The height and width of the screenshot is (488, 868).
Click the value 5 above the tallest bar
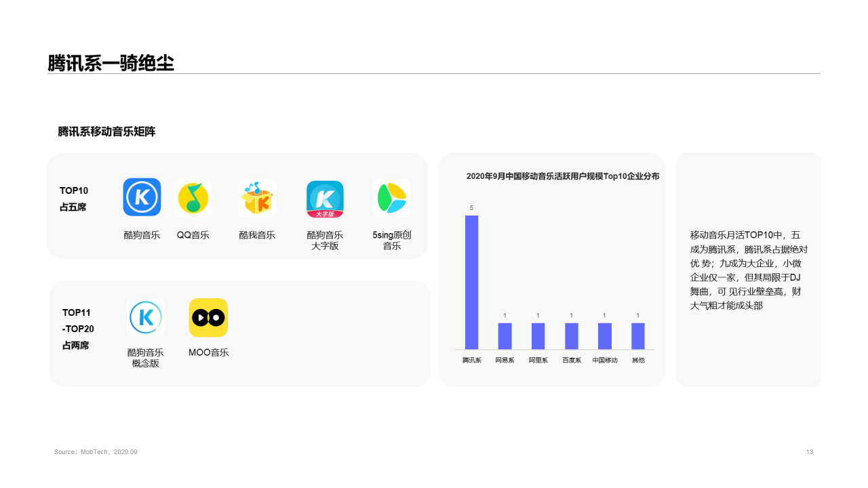click(x=471, y=208)
